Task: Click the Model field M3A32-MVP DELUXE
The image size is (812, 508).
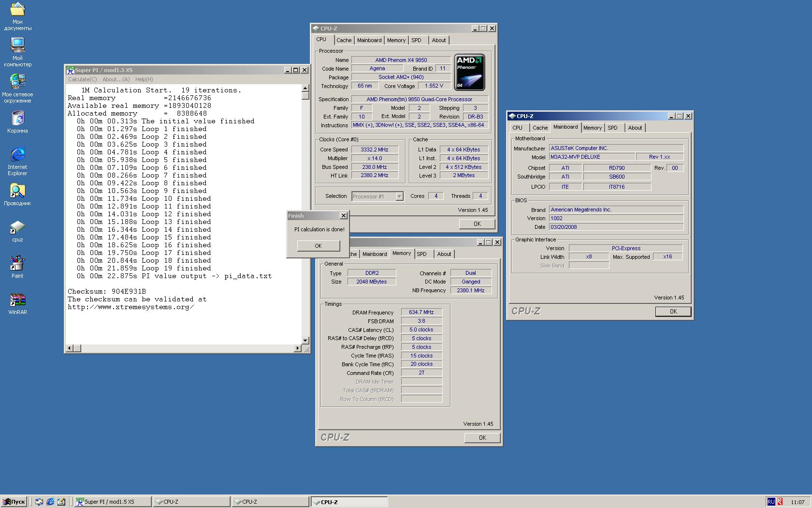Action: pos(592,157)
